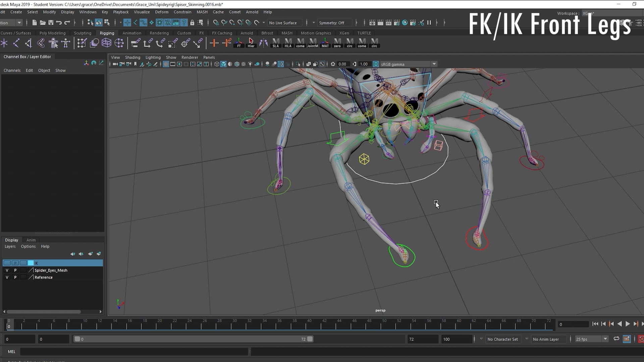Toggle Spider_Eyes_Mesh layer visibility
This screenshot has width=644, height=362.
tap(7, 270)
